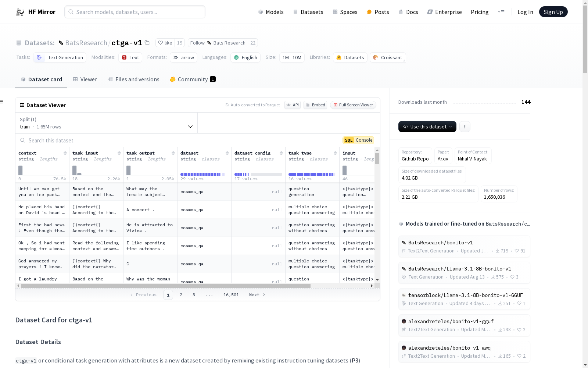Open Docs in the top navigation
The image size is (588, 368).
pyautogui.click(x=408, y=12)
